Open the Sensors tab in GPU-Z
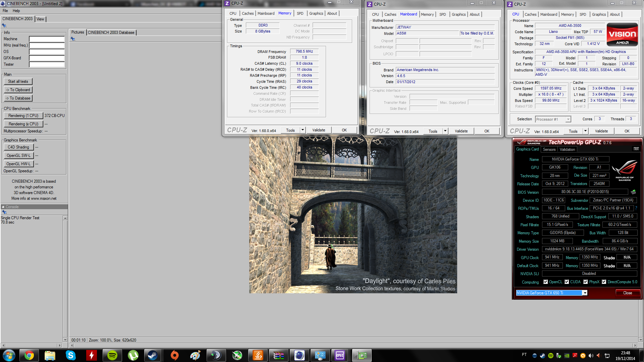 [549, 149]
